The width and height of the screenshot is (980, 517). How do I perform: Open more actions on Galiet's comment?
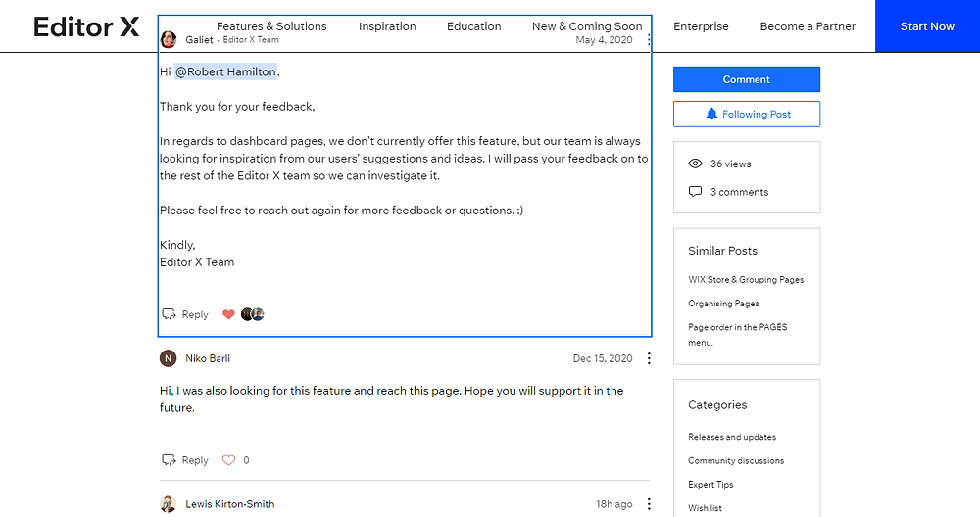pos(649,40)
